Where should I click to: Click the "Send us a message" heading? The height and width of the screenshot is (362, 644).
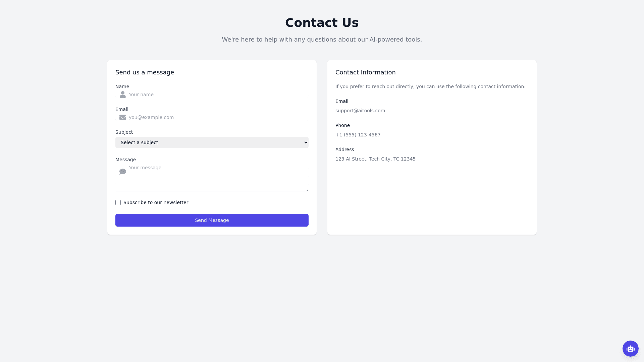tap(145, 72)
